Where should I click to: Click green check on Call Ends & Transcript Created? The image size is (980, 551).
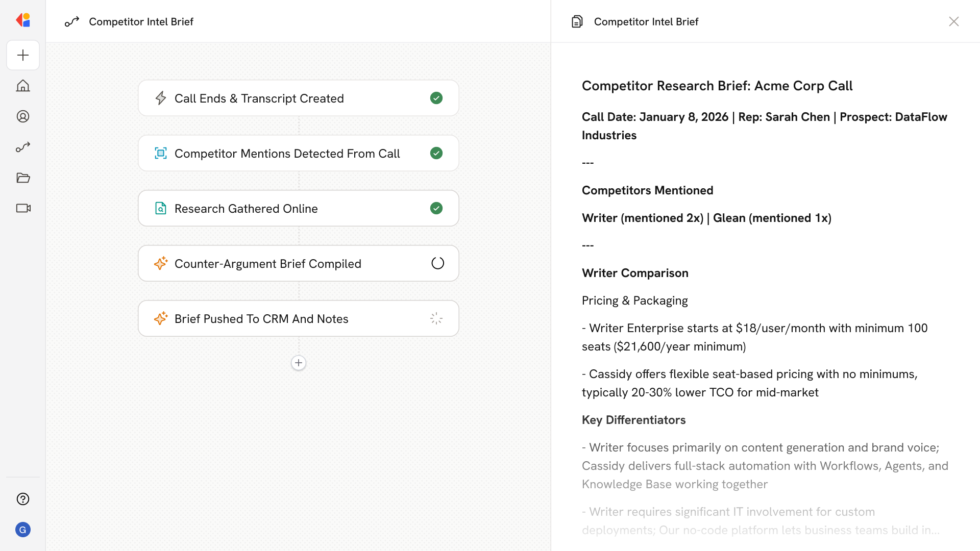click(x=436, y=98)
